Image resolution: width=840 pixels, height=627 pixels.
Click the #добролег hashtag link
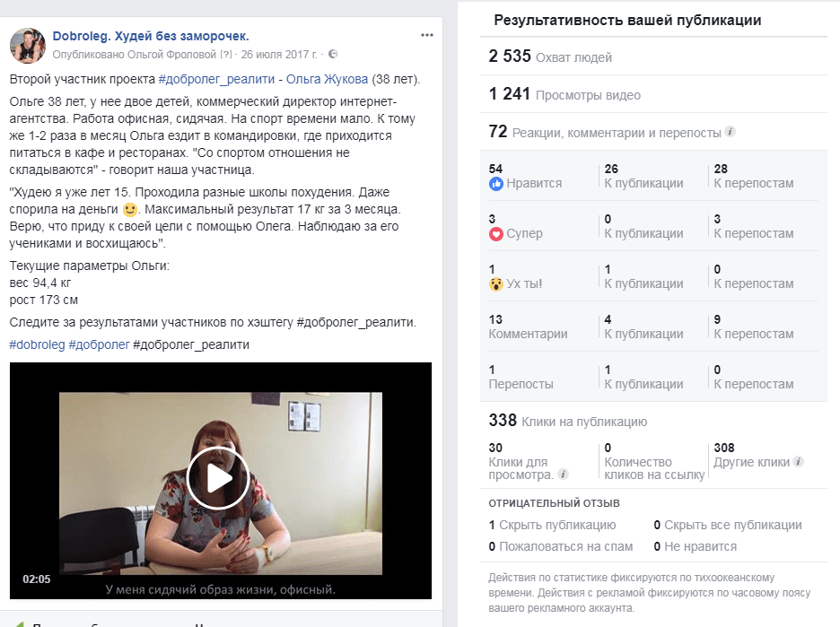[x=99, y=344]
